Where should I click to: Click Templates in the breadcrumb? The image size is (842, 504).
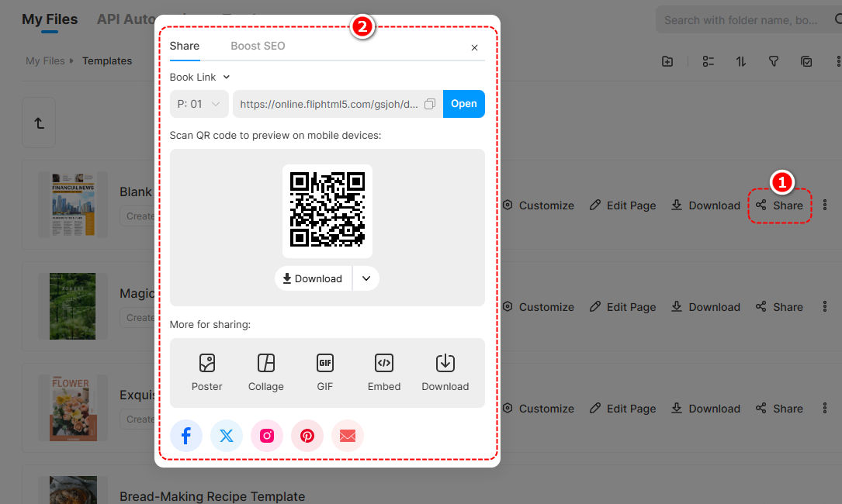107,61
